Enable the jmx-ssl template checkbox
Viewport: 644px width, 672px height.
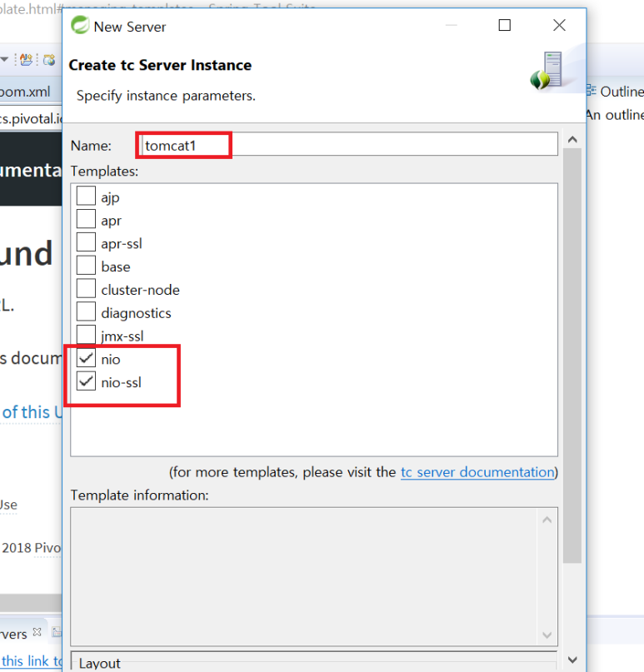[x=86, y=335]
